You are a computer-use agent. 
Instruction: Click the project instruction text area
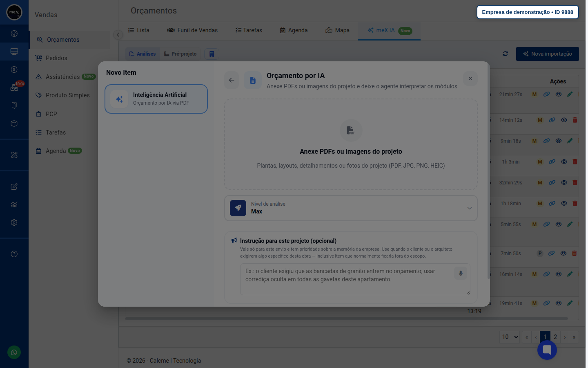pos(355,279)
